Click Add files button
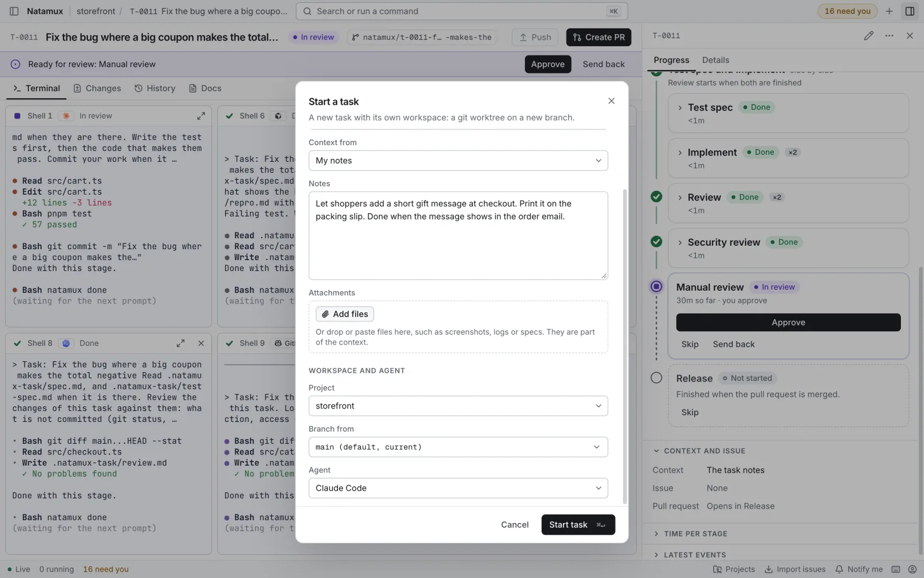 point(345,314)
